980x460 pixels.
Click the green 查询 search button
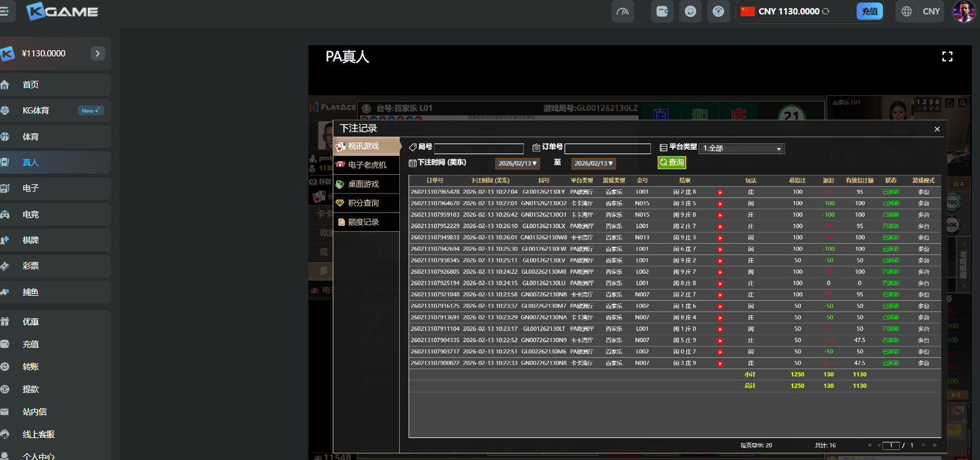[x=672, y=162]
